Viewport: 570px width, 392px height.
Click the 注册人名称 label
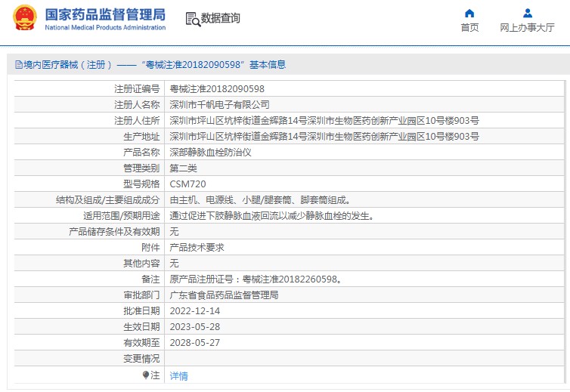(x=137, y=105)
